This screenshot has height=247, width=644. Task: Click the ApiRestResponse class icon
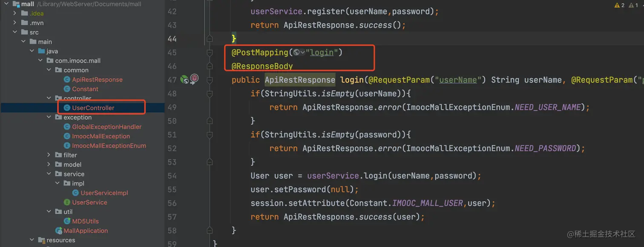click(67, 79)
